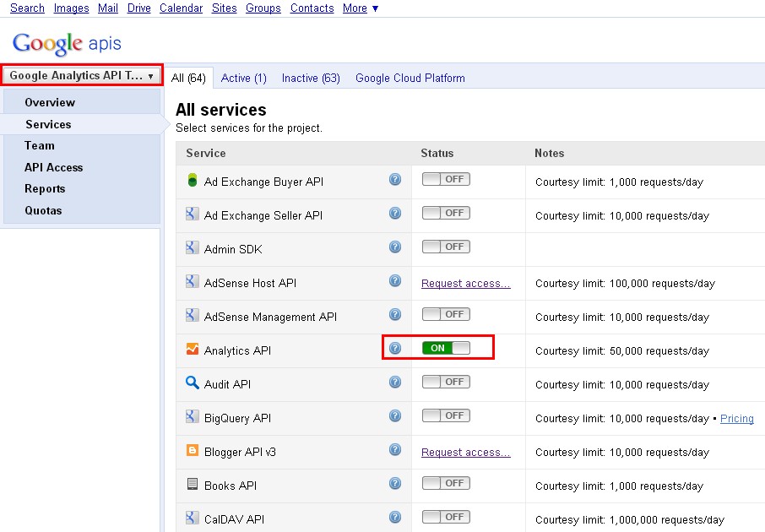This screenshot has height=532, width=765.
Task: Switch on the AdSense Management API
Action: pos(445,314)
